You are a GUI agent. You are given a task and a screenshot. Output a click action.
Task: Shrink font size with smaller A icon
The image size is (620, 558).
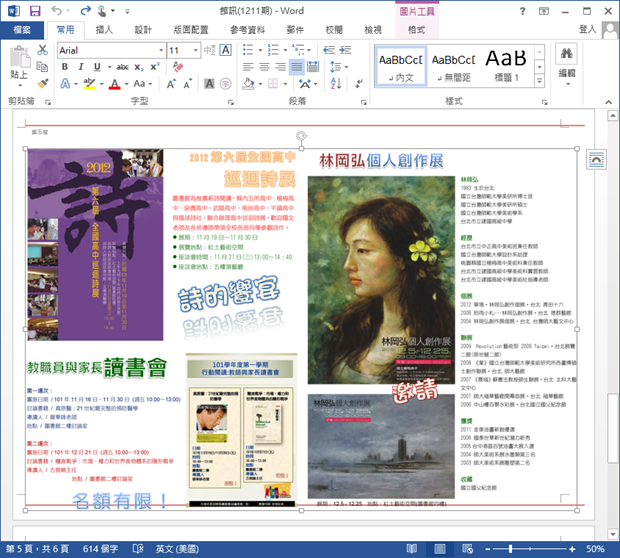187,84
